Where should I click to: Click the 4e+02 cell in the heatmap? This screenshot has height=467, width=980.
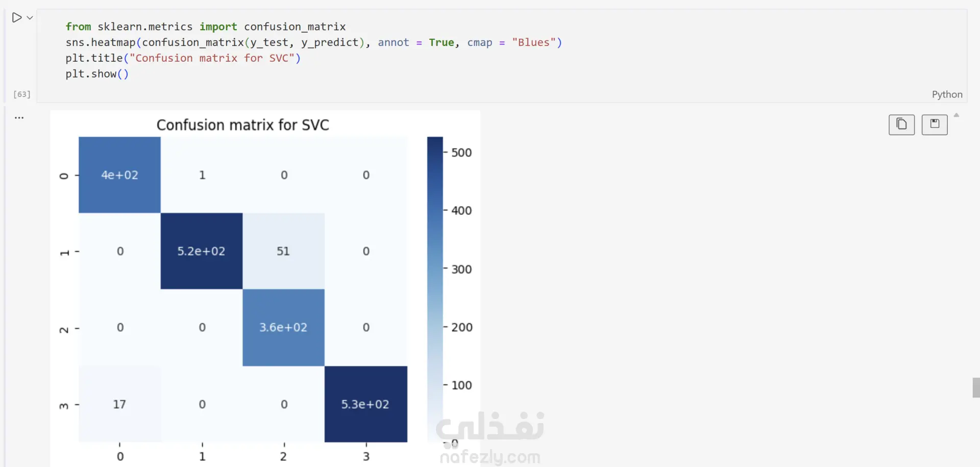[119, 175]
